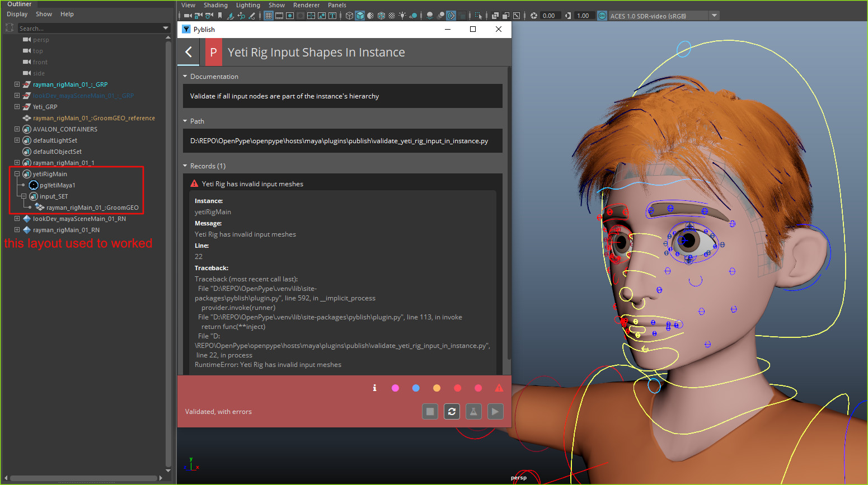Toggle the Shadows icon in viewport toolbar
Viewport: 868px width, 485px height.
(413, 16)
